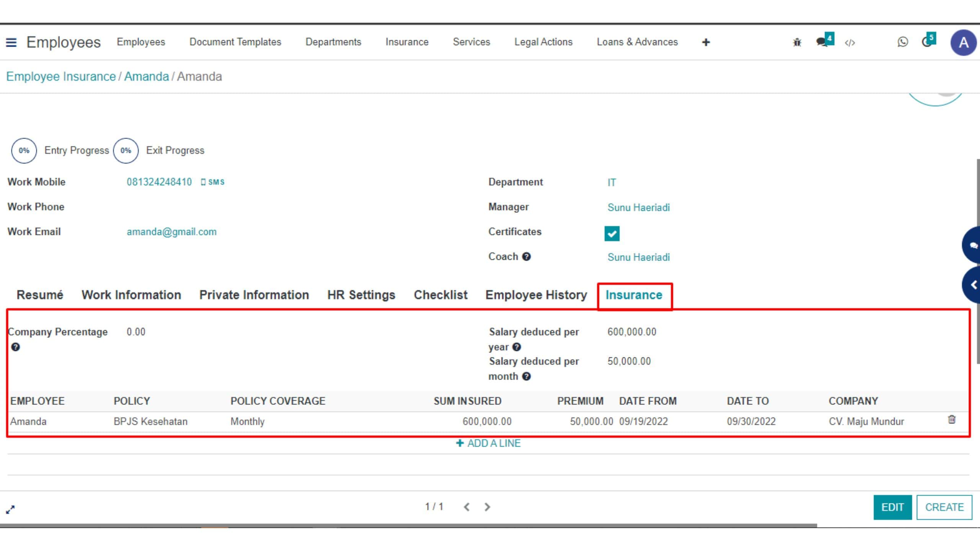Click the expand fullscreen arrows icon

[10, 509]
